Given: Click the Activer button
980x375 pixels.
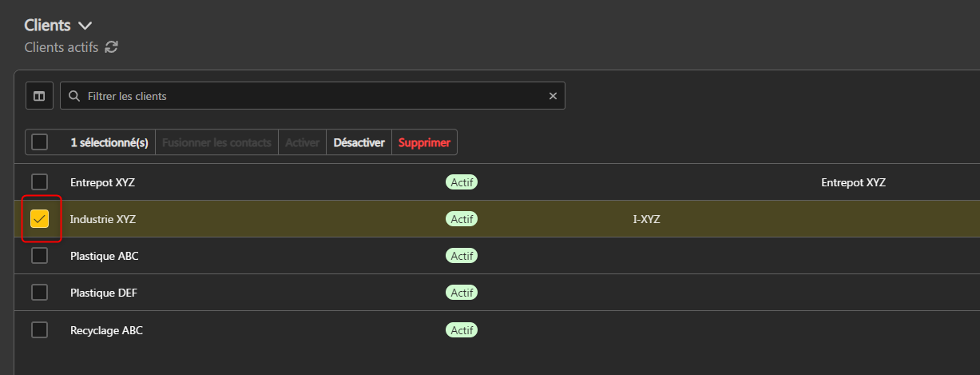Looking at the screenshot, I should [302, 142].
